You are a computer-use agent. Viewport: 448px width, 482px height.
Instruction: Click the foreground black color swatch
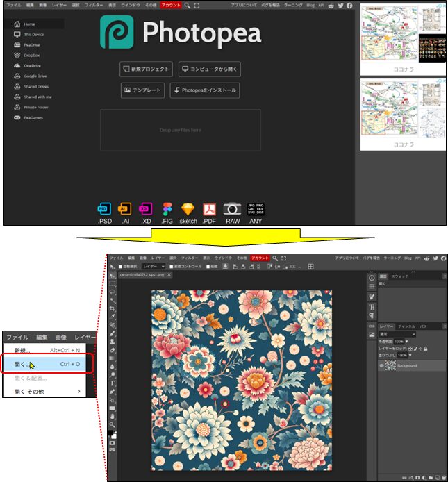pyautogui.click(x=110, y=433)
